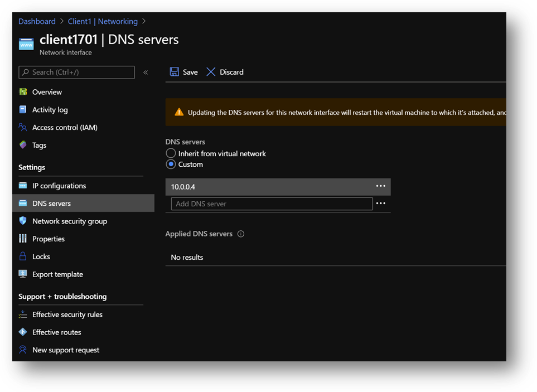Open Effective routes in troubleshooting section
Screen dimensions: 537x392
(56, 332)
